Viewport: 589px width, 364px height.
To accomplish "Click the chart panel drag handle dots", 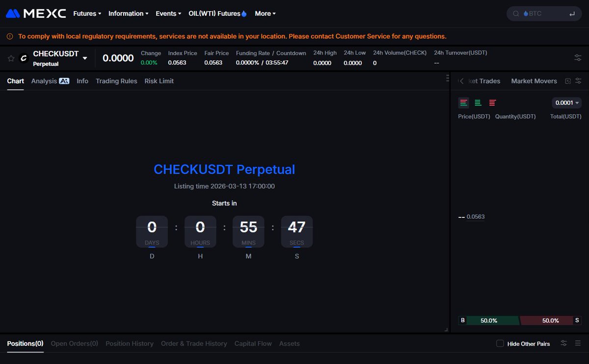I will pos(447,78).
